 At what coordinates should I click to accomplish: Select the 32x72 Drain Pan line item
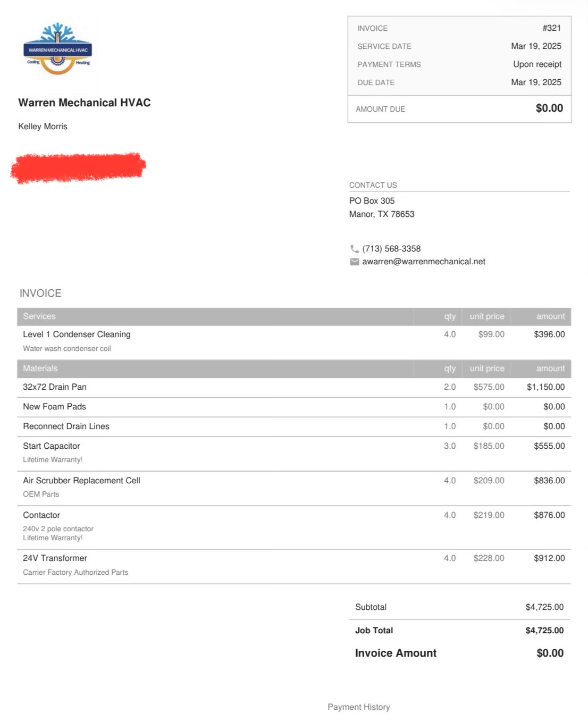(x=55, y=387)
